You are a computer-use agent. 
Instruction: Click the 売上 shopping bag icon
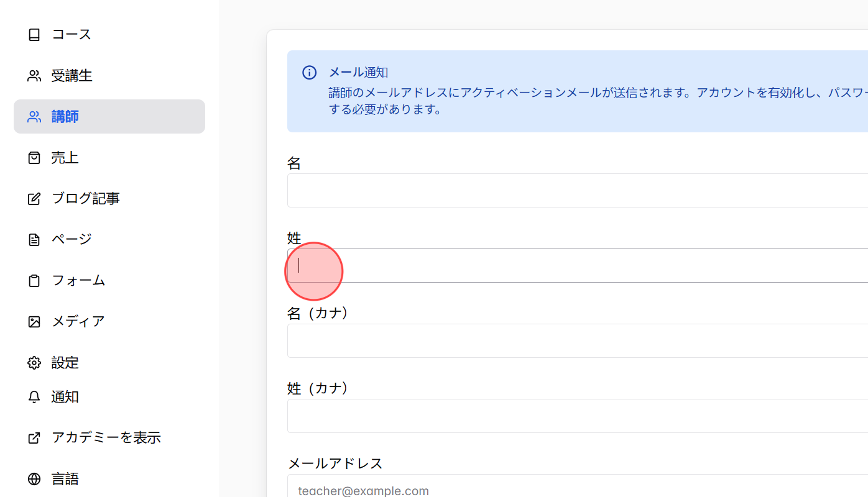tap(34, 157)
